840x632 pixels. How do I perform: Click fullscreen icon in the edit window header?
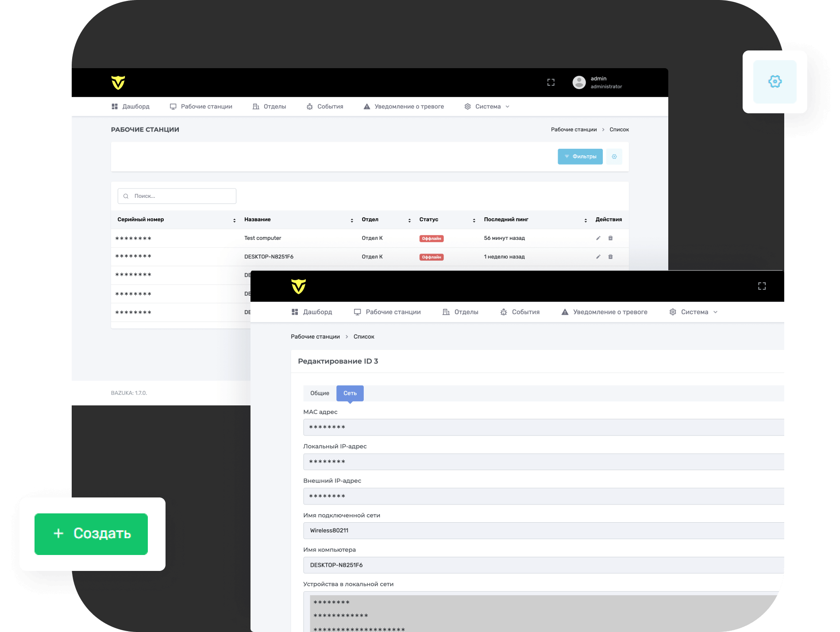762,286
